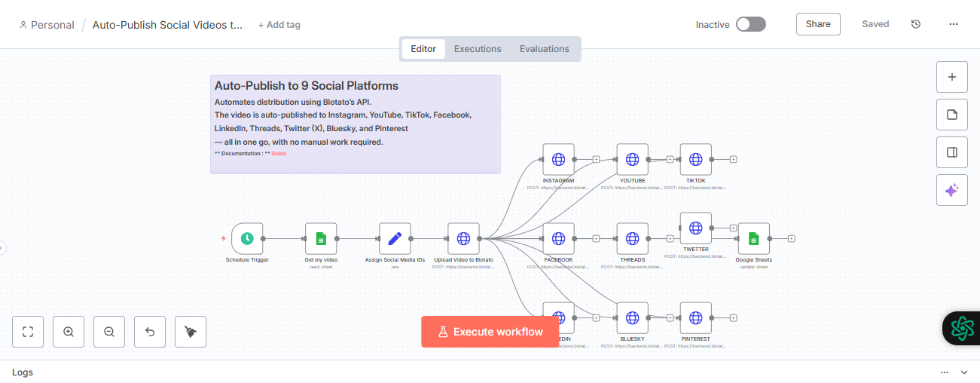This screenshot has height=383, width=980.
Task: Add node after FACEBOOK output
Action: coord(596,238)
